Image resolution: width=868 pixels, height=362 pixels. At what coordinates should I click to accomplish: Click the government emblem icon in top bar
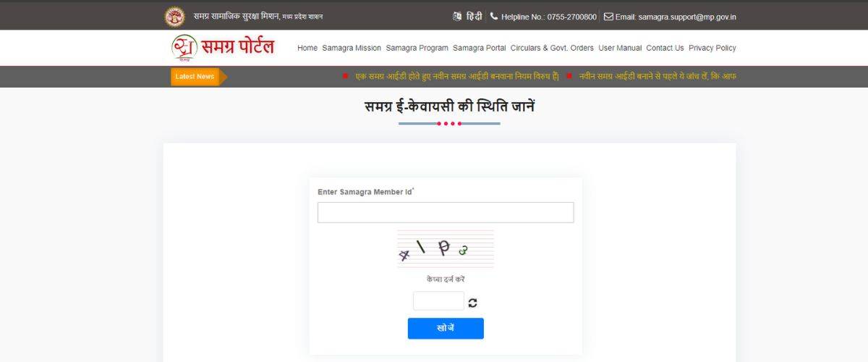174,16
